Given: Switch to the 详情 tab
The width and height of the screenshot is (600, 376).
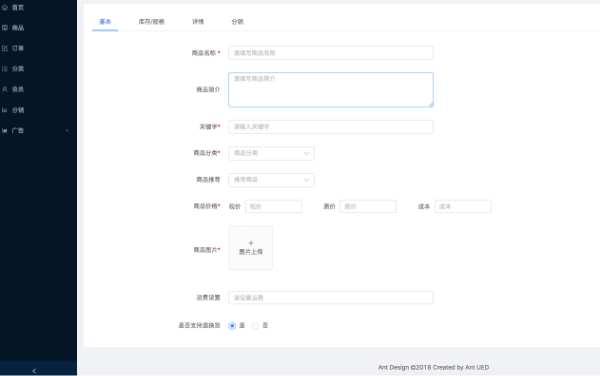Looking at the screenshot, I should tap(198, 22).
